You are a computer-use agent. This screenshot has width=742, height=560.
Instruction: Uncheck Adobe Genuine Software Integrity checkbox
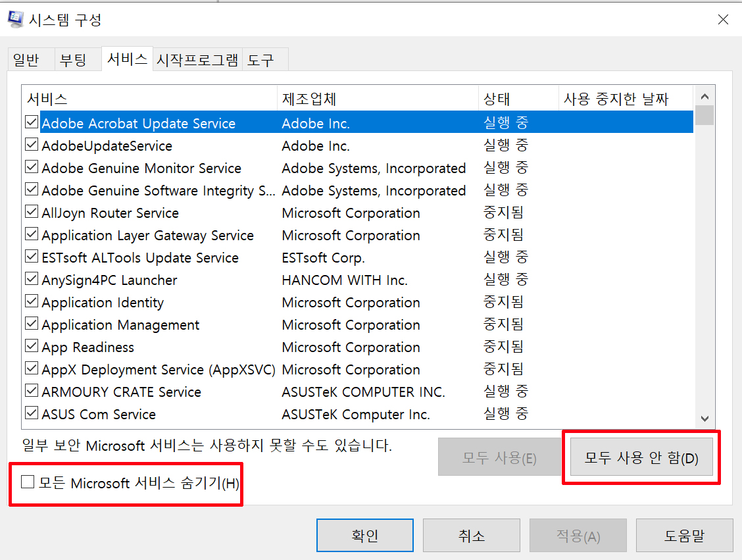[31, 190]
